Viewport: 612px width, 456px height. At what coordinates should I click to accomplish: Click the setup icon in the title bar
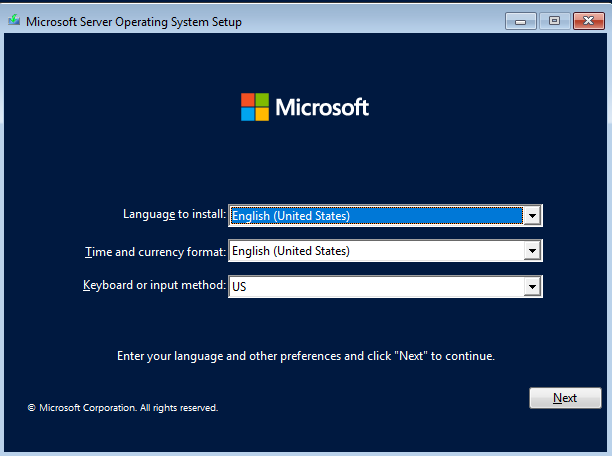pyautogui.click(x=14, y=20)
